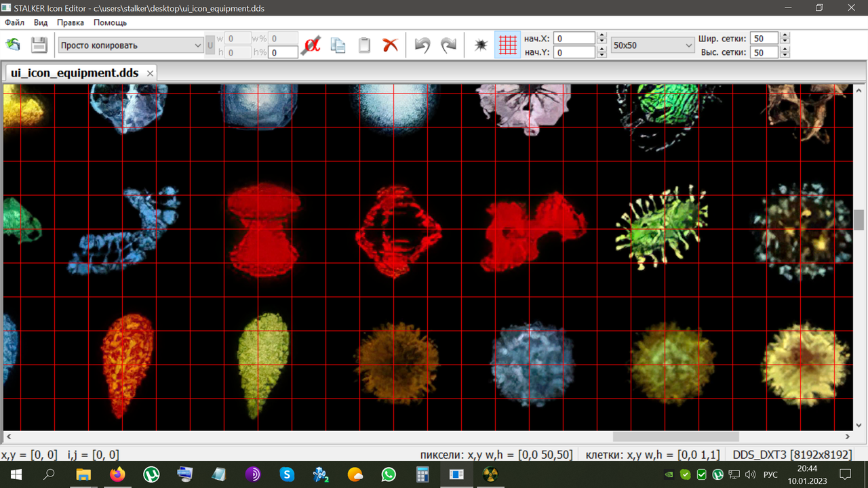The width and height of the screenshot is (868, 488).
Task: Focus the Шир. сетки input field
Action: click(x=764, y=39)
